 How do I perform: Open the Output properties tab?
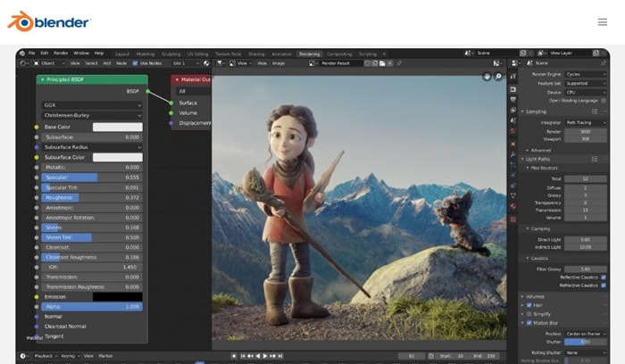(x=513, y=100)
